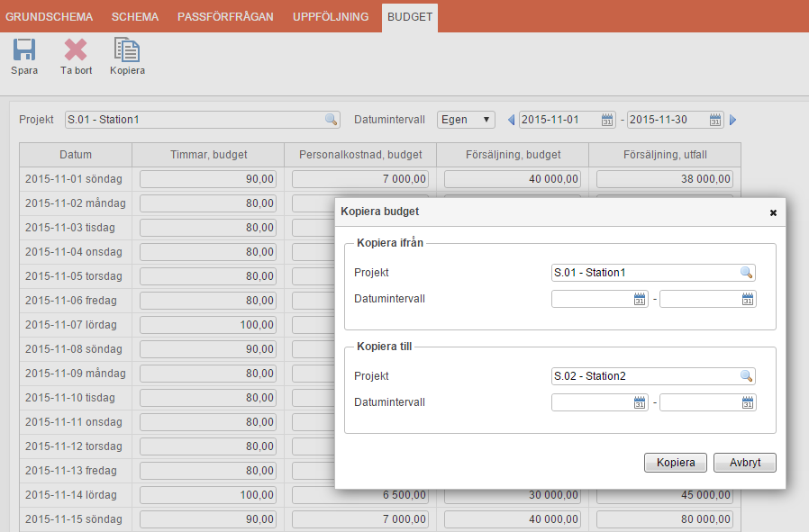The width and height of the screenshot is (809, 532).
Task: Switch to the SCHEMA tab
Action: coord(135,16)
